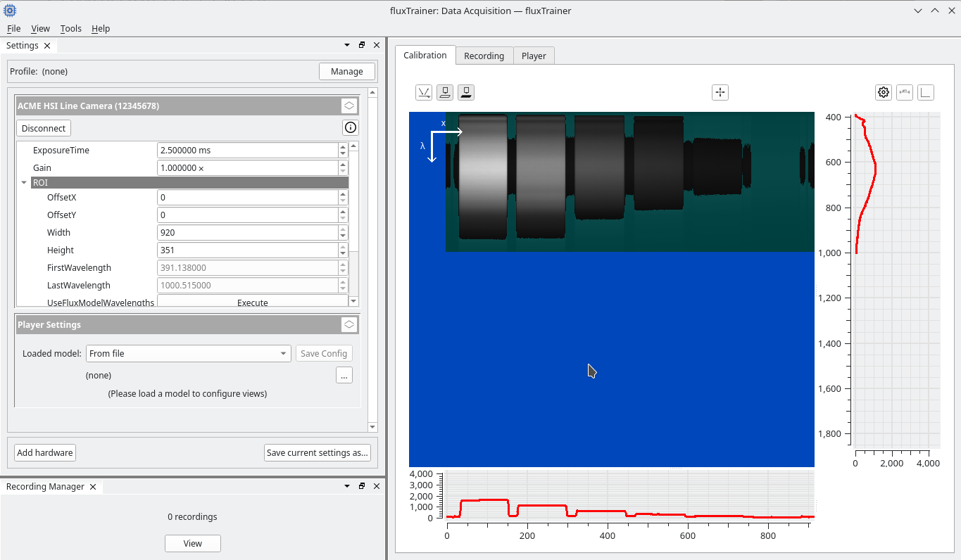Viewport: 961px width, 560px height.
Task: Click Execute for UseFluxModelWavelengths
Action: click(x=253, y=303)
